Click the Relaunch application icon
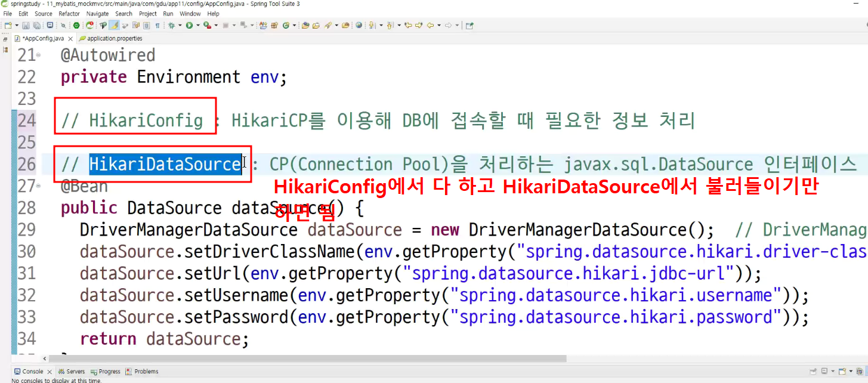Screen dimensions: 868x383 point(89,26)
